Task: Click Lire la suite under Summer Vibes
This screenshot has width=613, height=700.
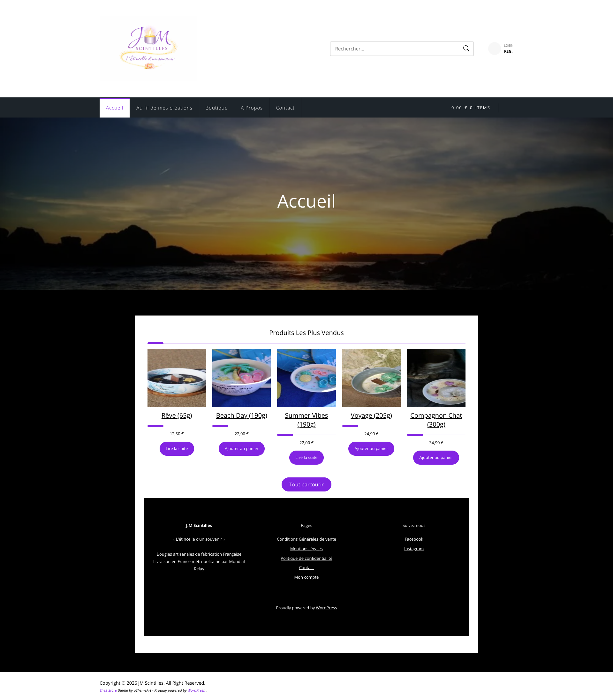Action: (306, 457)
